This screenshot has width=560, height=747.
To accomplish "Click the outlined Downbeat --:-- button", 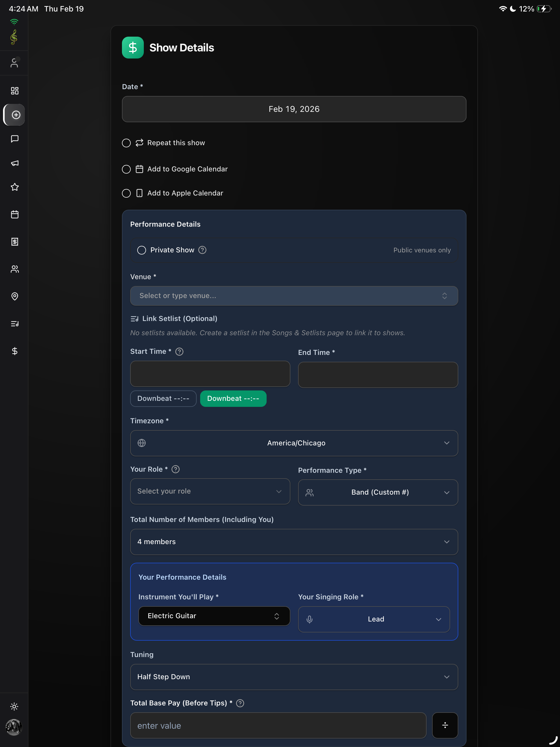I will coord(163,398).
